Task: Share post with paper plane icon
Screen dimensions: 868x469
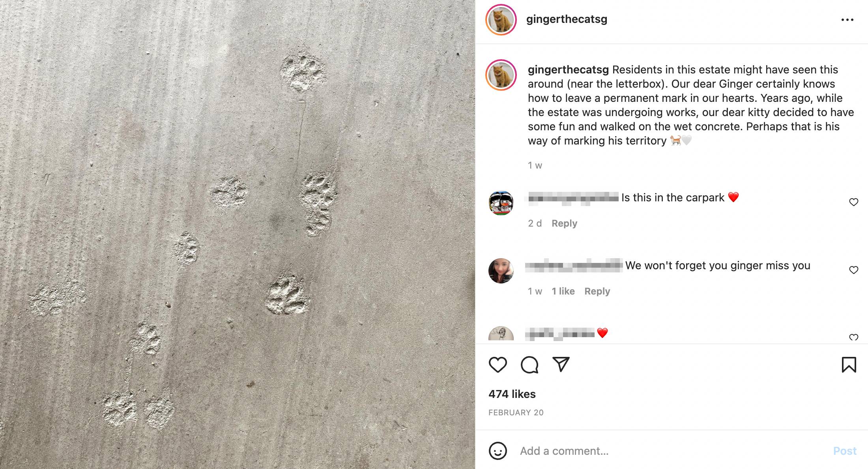Action: 561,364
